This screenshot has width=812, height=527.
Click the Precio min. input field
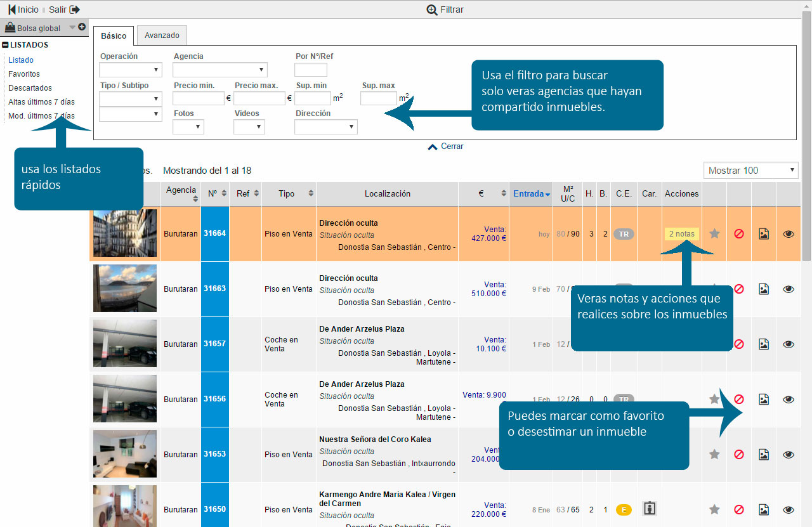coord(199,98)
